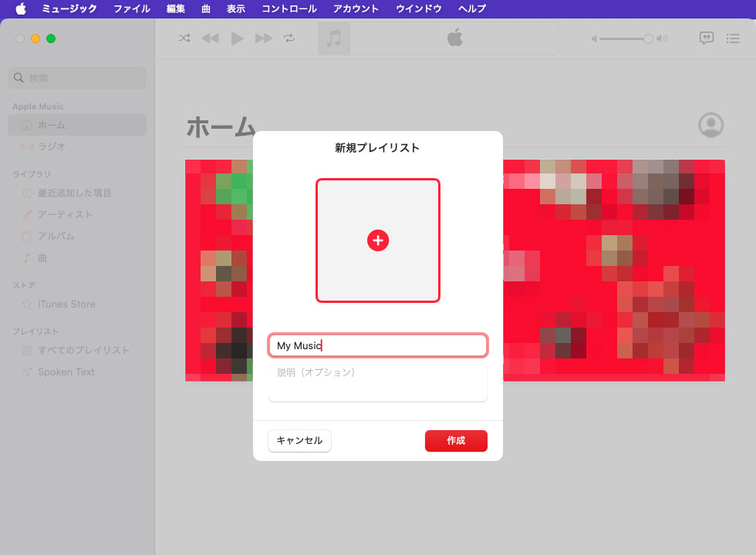Click the magnifier icon in search field
756x555 pixels.
(x=19, y=78)
